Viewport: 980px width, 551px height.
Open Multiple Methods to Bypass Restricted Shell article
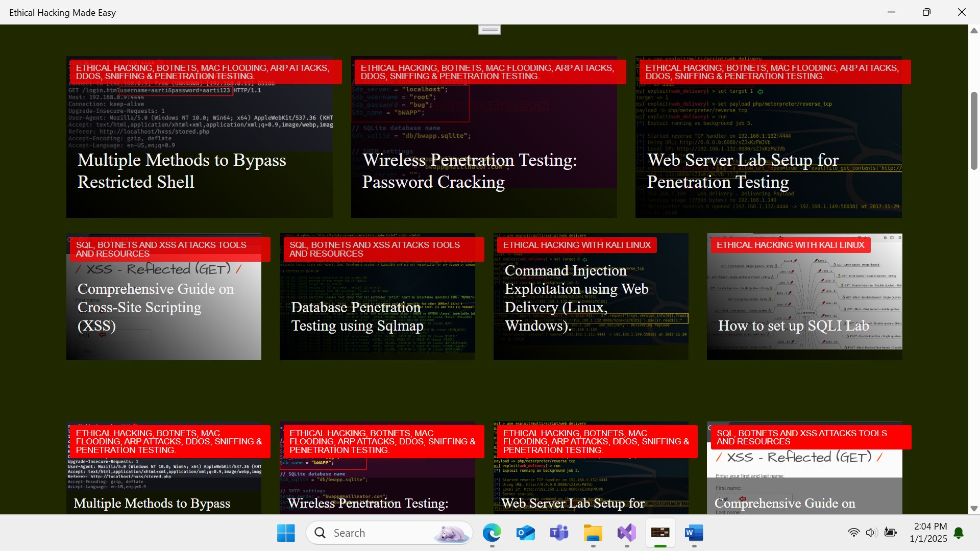[x=199, y=171]
